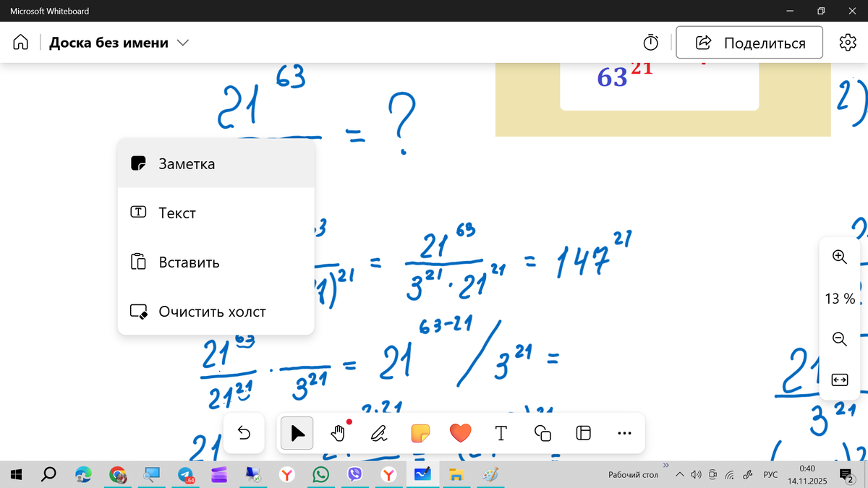868x488 pixels.
Task: Choose Очистить холст in the context menu
Action: (x=216, y=312)
